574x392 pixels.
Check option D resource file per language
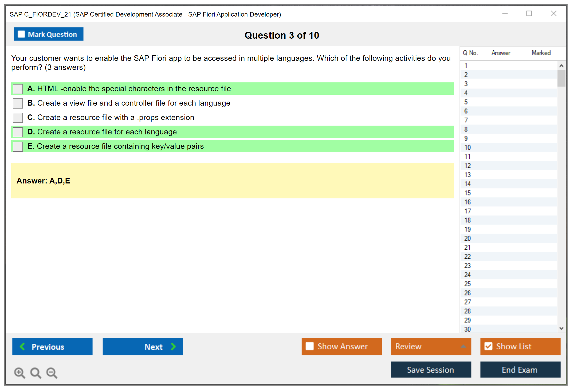click(18, 132)
